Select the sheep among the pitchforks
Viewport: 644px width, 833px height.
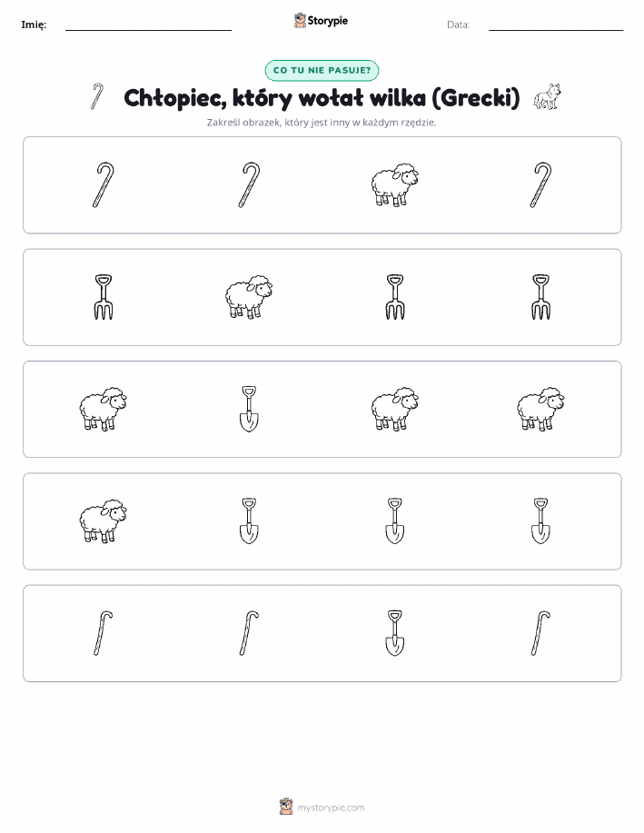pos(249,297)
